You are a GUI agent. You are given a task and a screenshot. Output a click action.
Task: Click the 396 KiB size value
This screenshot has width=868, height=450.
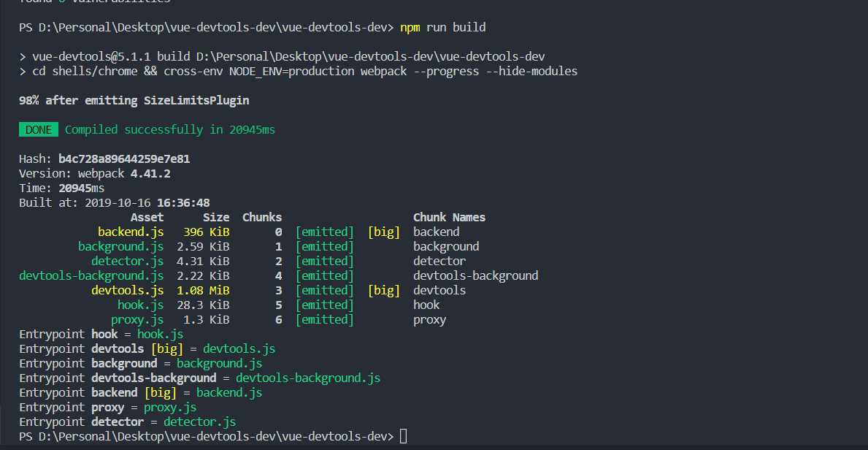[x=206, y=232]
